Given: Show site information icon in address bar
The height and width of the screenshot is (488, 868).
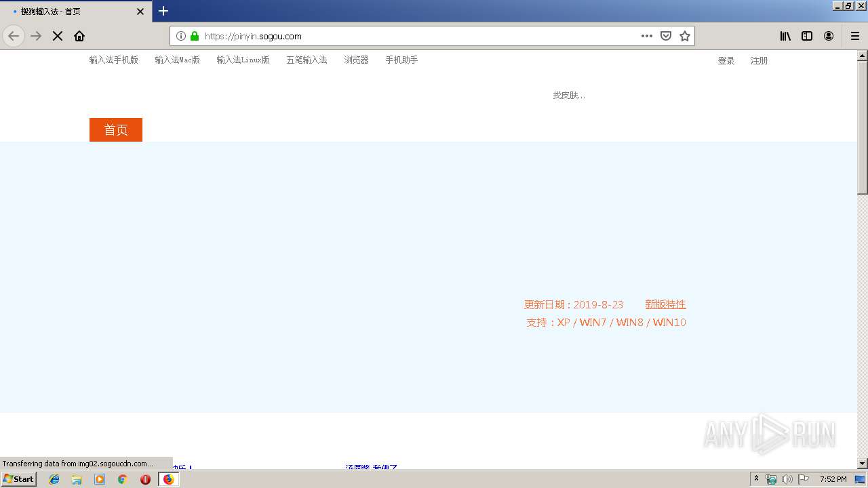Looking at the screenshot, I should tap(181, 36).
